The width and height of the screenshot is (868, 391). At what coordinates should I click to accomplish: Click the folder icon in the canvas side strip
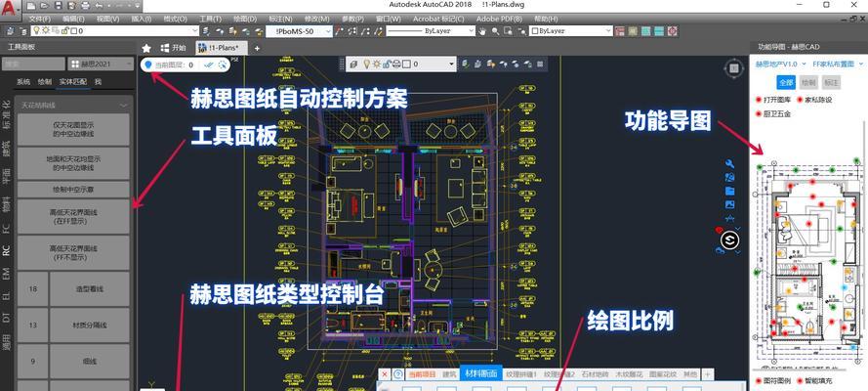pyautogui.click(x=729, y=191)
